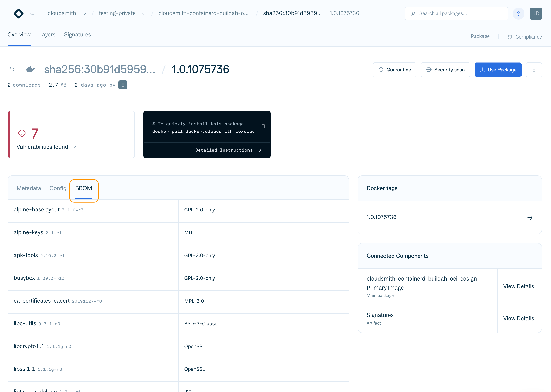Run a Security scan
The height and width of the screenshot is (392, 551).
[x=445, y=70]
